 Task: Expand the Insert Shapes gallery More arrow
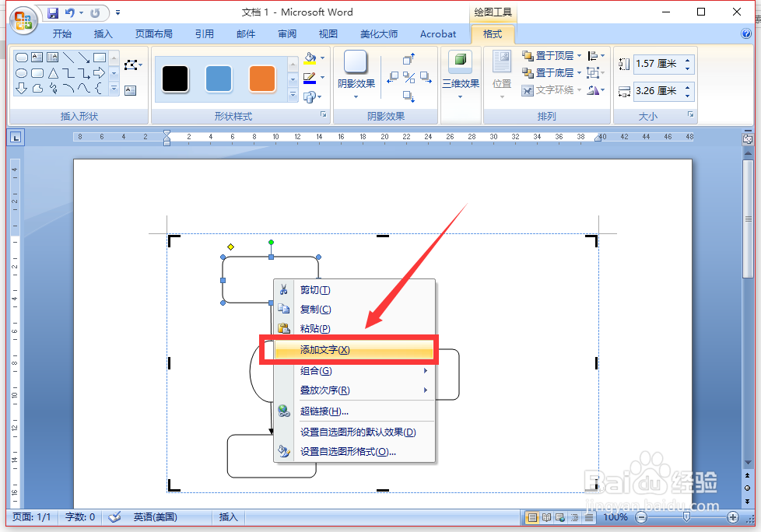[113, 88]
